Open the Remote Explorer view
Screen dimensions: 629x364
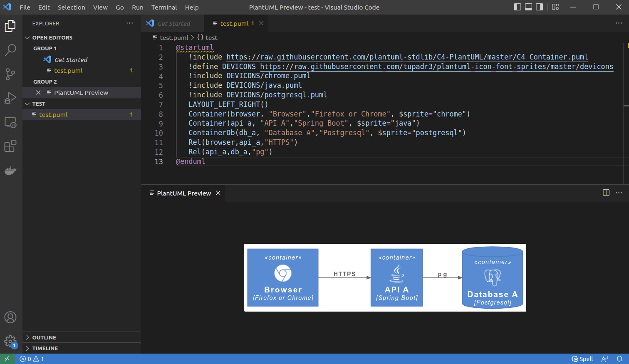(10, 122)
